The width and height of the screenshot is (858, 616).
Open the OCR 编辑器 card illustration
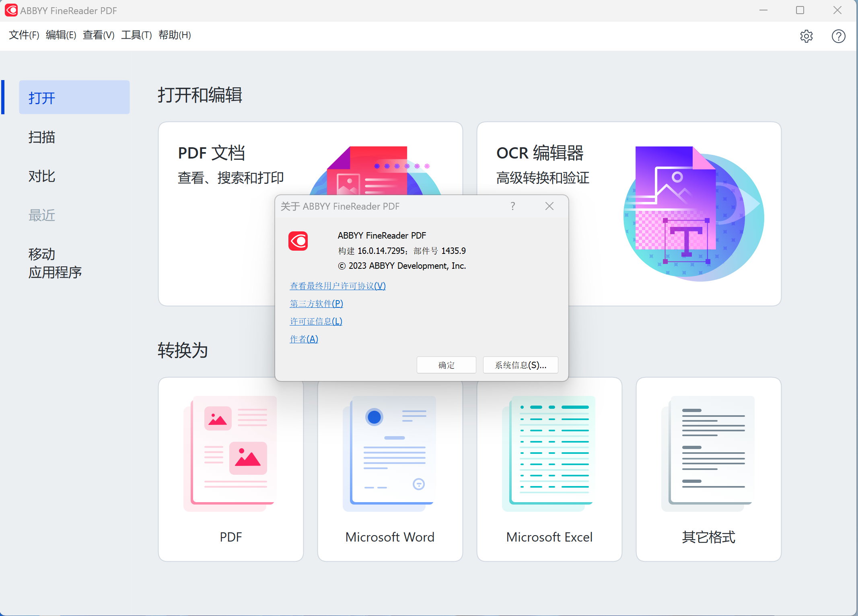693,213
